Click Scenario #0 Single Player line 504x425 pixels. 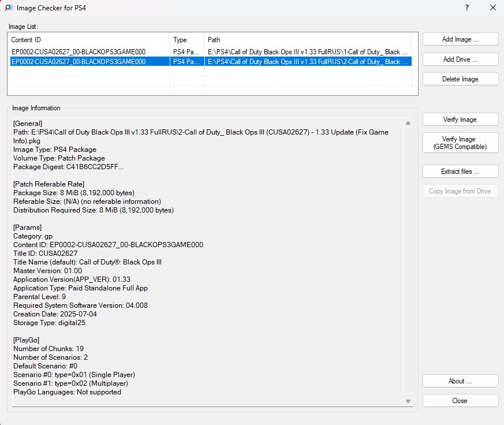(x=74, y=375)
